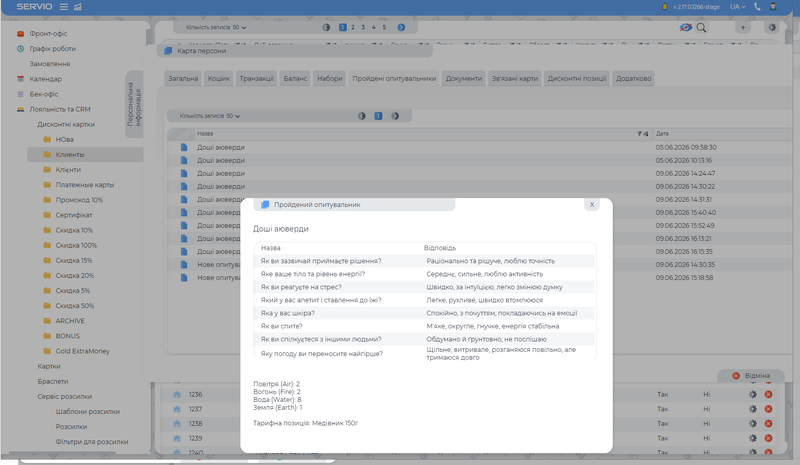The height and width of the screenshot is (465, 800).
Task: Switch to the Транзакції tab
Action: 257,78
